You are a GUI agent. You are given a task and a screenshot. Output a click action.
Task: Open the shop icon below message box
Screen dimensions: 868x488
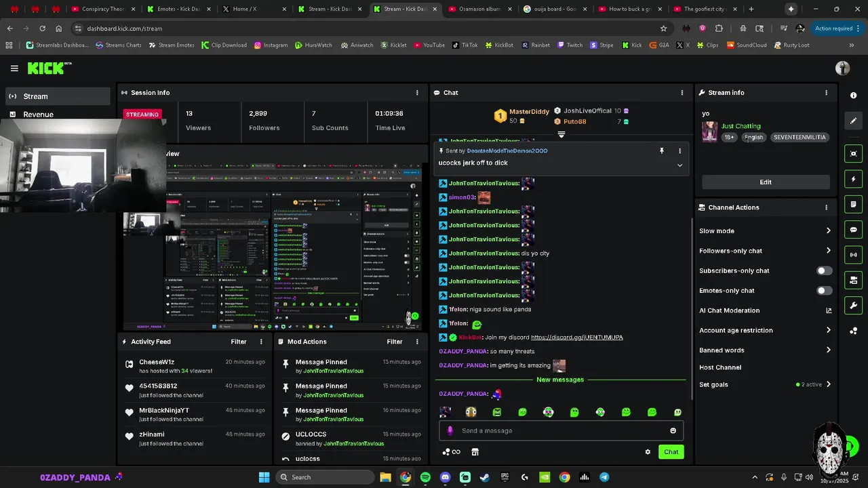click(475, 452)
